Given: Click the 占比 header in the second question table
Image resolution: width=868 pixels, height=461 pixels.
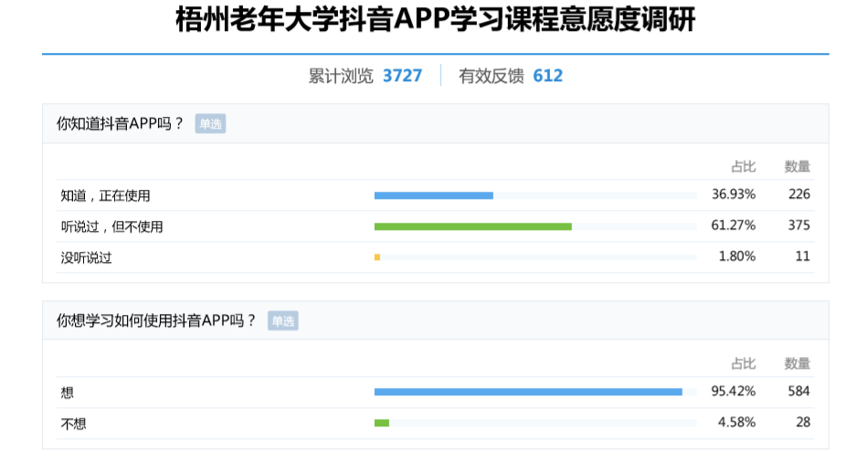Looking at the screenshot, I should point(744,363).
